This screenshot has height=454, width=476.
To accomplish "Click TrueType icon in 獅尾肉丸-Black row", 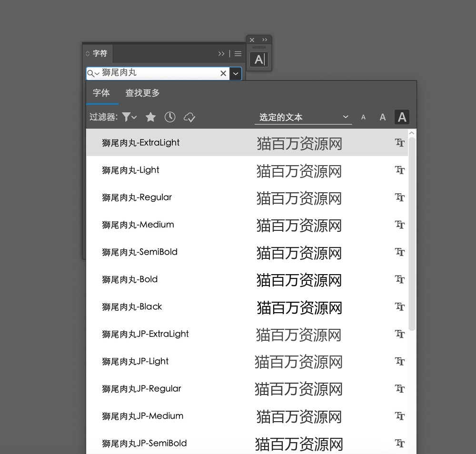I will click(x=399, y=306).
